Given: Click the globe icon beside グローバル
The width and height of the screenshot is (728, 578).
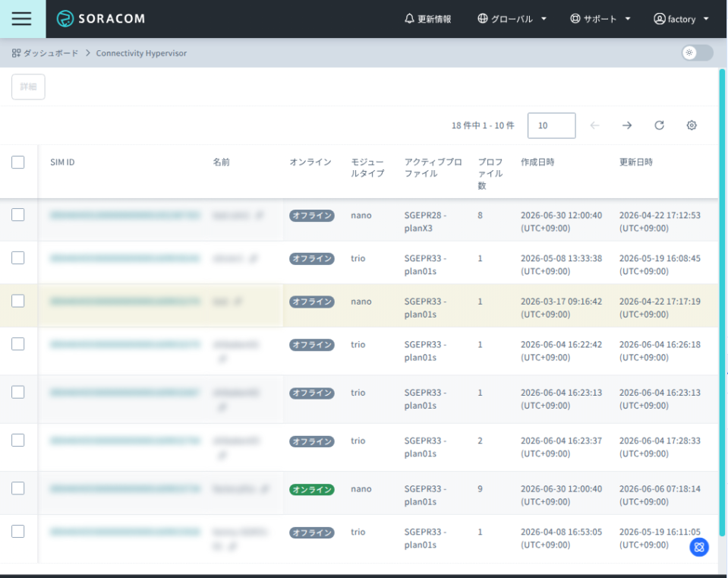Looking at the screenshot, I should [482, 18].
